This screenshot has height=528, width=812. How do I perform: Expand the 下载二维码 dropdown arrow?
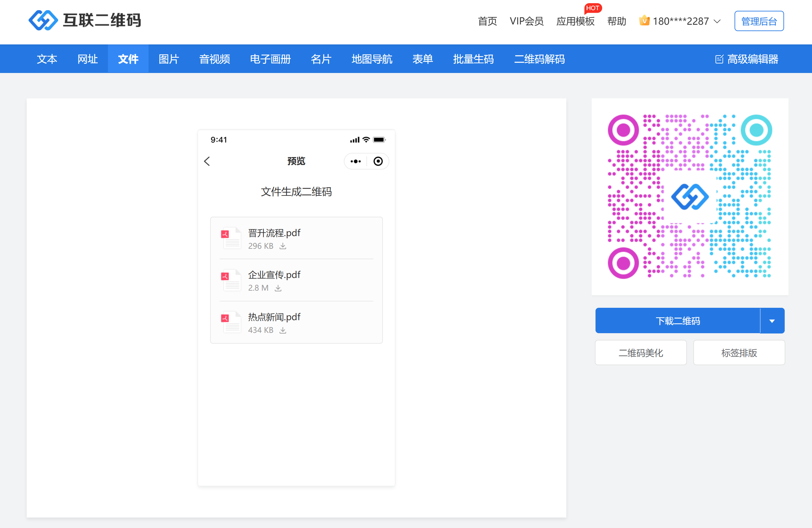coord(772,321)
